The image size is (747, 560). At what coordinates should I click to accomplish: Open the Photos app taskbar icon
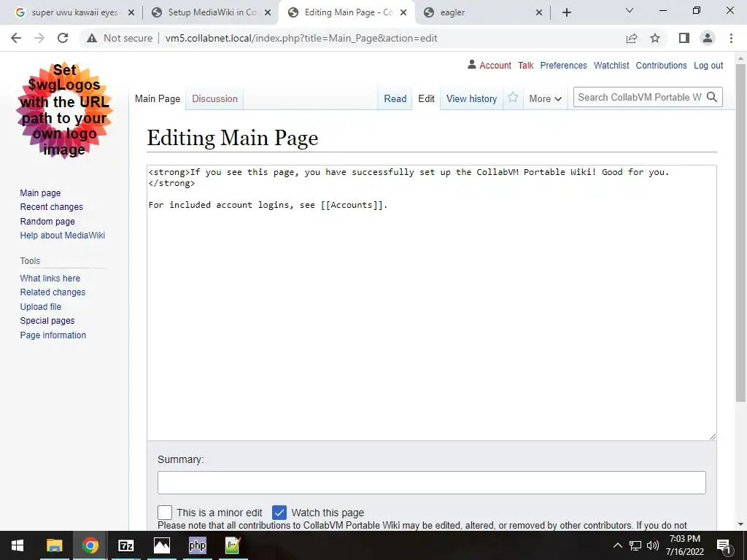pos(161,545)
